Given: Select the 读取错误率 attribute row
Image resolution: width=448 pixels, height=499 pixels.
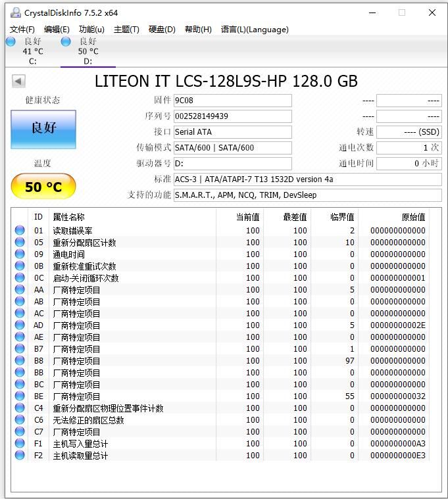Looking at the screenshot, I should (220, 230).
